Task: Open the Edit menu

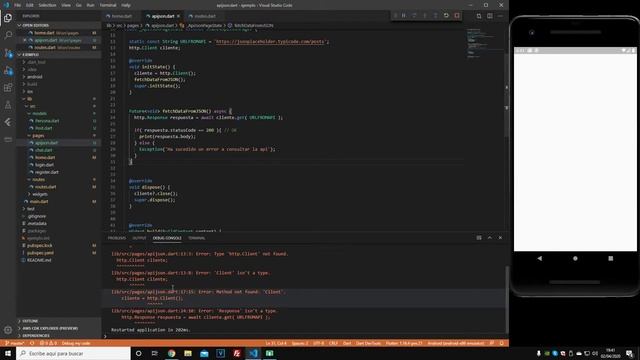Action: (x=30, y=5)
